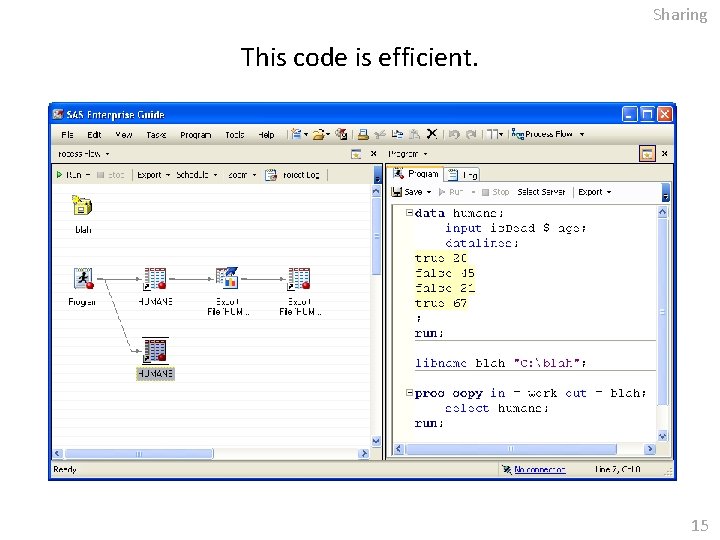Image resolution: width=720 pixels, height=540 pixels.
Task: Close the Program pane
Action: [x=664, y=154]
